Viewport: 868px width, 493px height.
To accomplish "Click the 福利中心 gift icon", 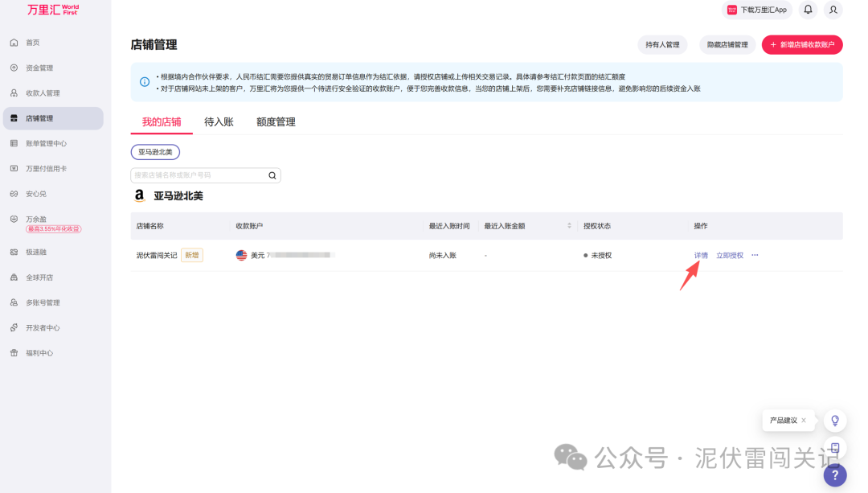I will (12, 352).
